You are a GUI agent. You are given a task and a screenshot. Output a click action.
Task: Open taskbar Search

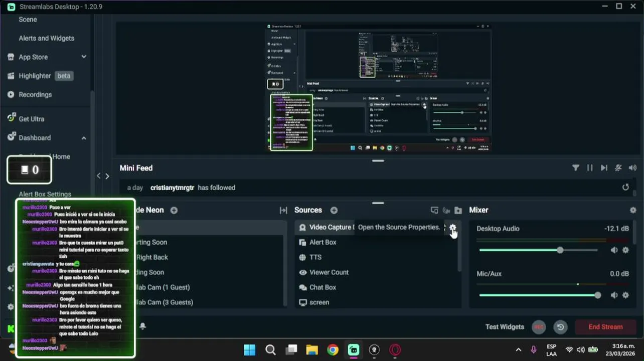click(x=270, y=350)
